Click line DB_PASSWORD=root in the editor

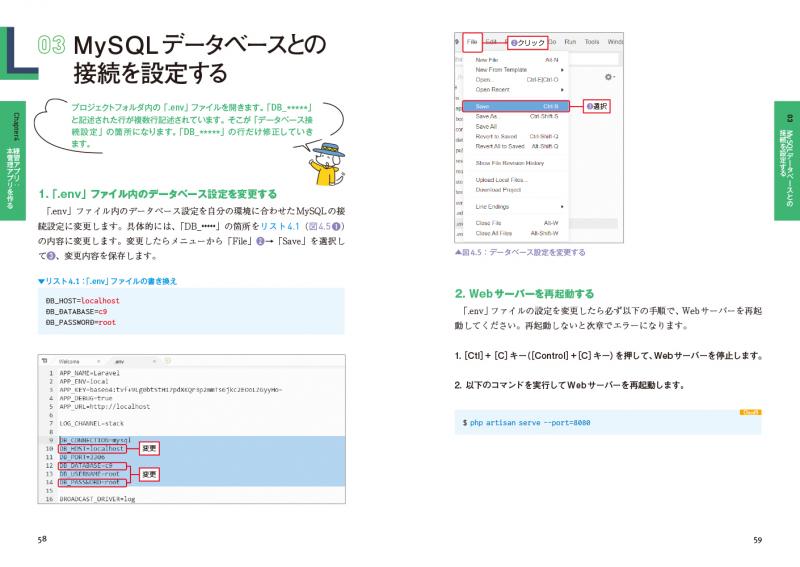89,482
